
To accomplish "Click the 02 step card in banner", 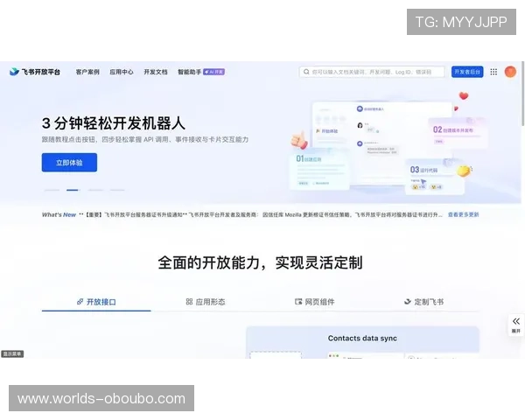I will [x=457, y=133].
